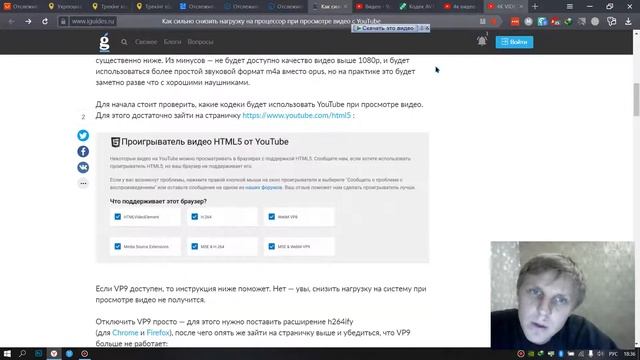Click the page vertical scrollbar thumb
Screen dimensions: 640x360
coord(636,99)
